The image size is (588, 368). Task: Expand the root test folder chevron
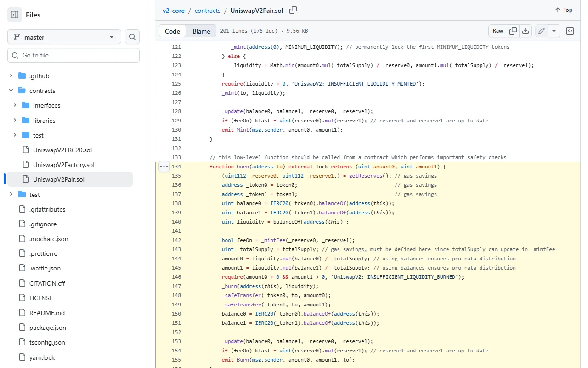pos(11,195)
